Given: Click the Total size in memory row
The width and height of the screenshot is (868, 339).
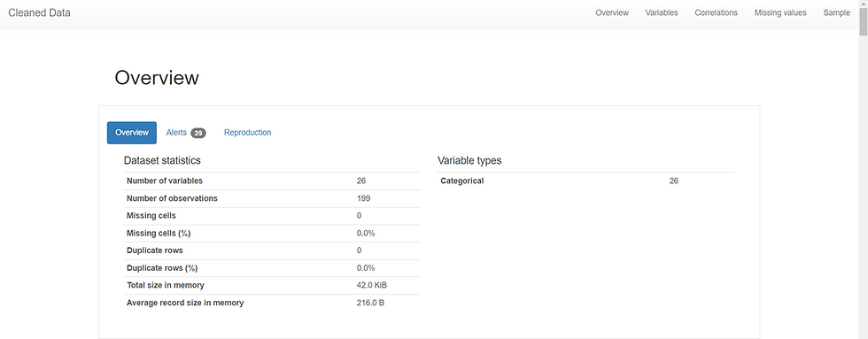Looking at the screenshot, I should click(x=272, y=285).
